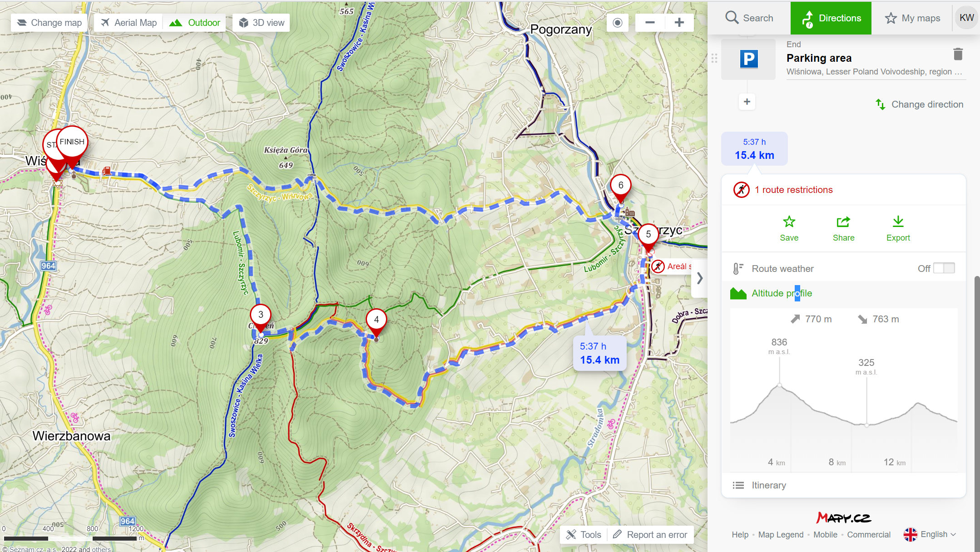Center map on my location
Image resolution: width=980 pixels, height=552 pixels.
(618, 23)
